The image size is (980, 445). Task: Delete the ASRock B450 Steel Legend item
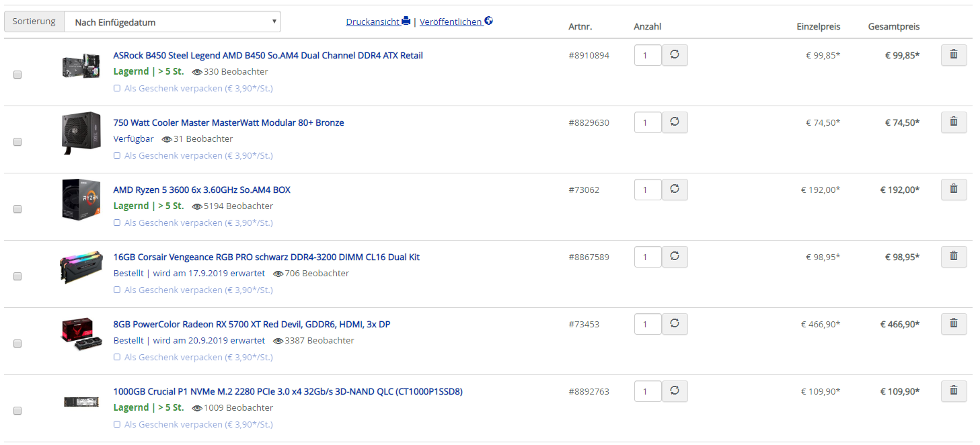tap(953, 55)
